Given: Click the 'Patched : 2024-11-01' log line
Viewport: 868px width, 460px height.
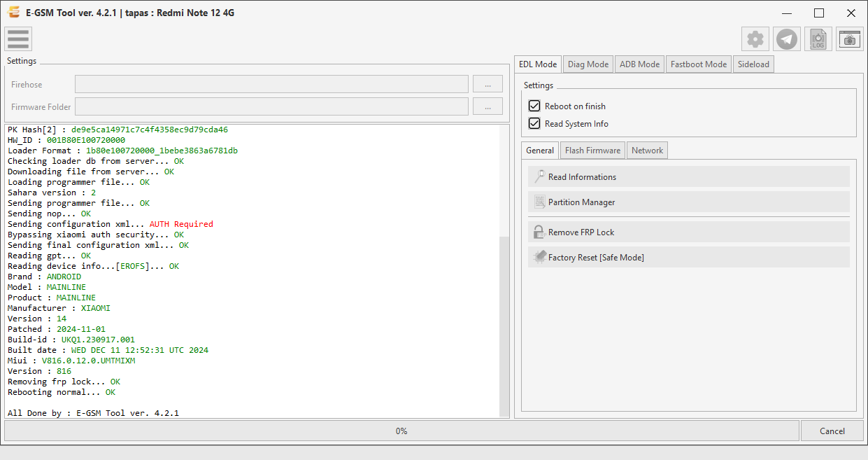Looking at the screenshot, I should 57,329.
